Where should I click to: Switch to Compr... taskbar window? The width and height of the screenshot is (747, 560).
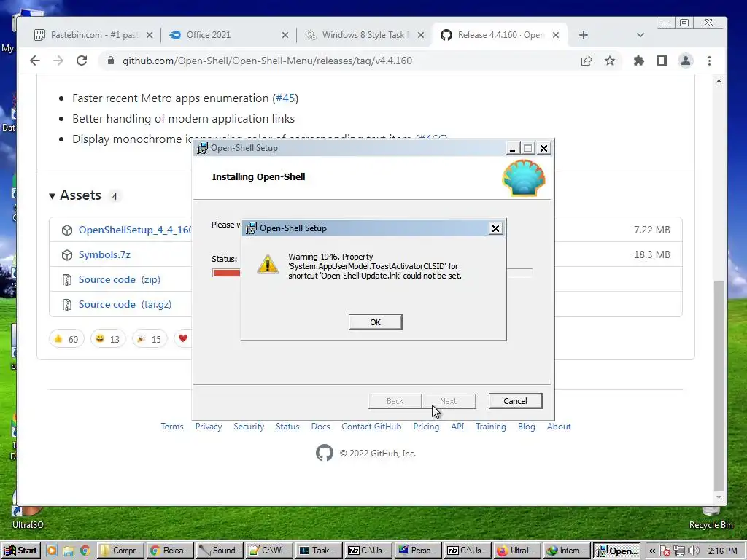(120, 551)
